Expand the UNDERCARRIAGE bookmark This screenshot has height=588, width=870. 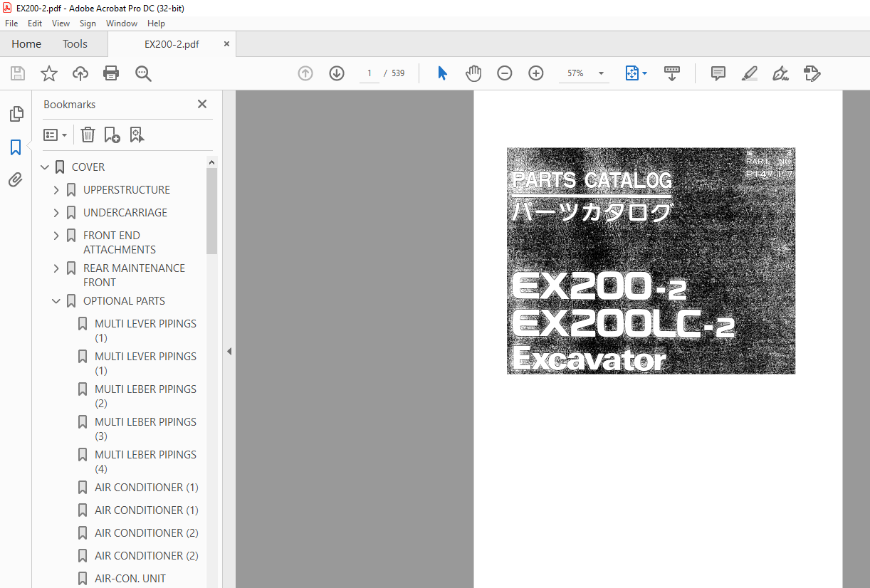(56, 213)
